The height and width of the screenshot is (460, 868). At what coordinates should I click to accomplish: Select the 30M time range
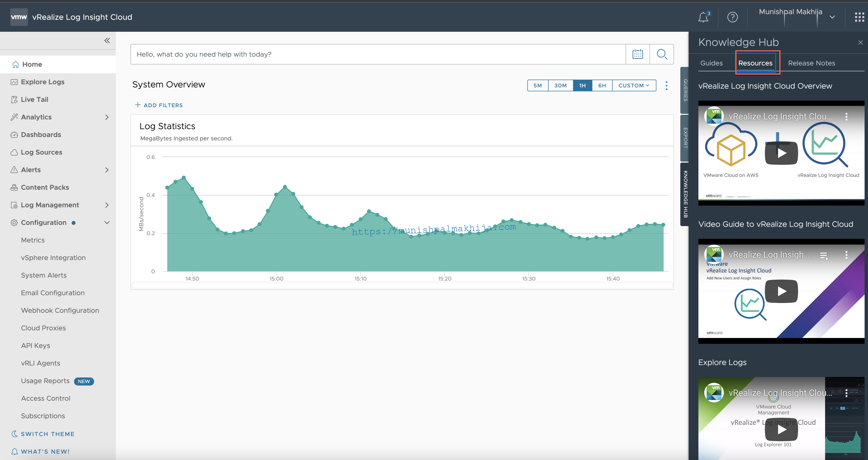click(560, 85)
